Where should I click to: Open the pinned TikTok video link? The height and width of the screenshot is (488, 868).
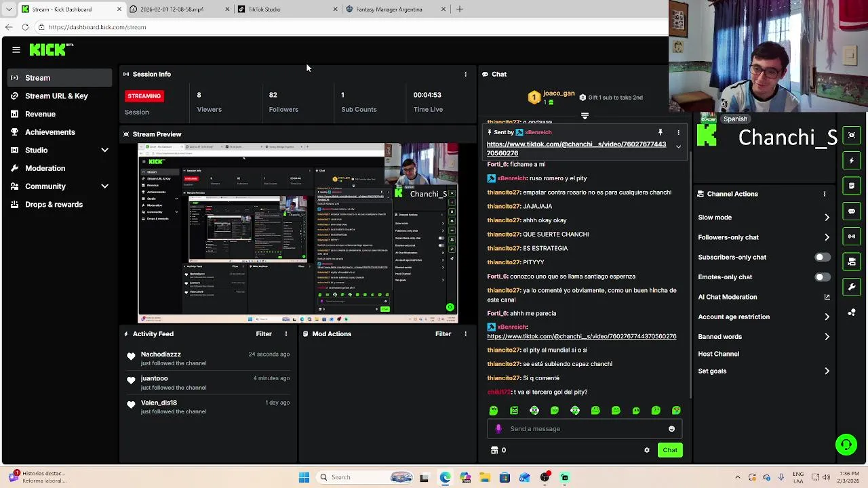click(x=576, y=148)
